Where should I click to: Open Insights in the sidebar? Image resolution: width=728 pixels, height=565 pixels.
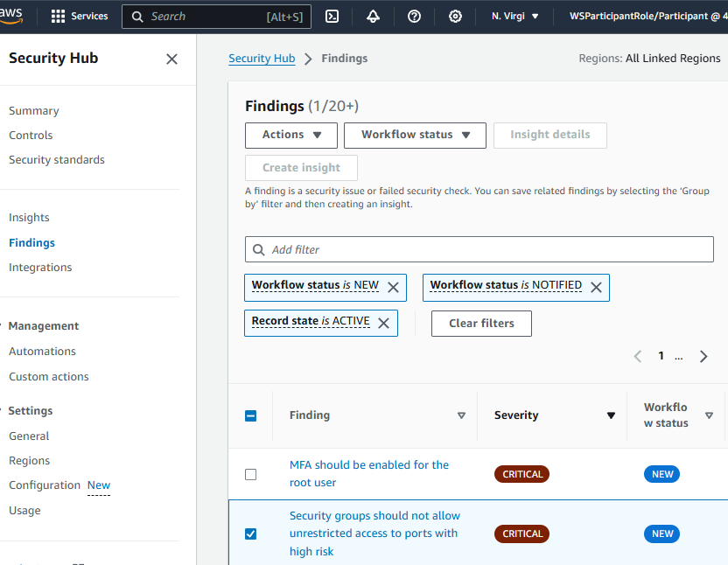(x=29, y=217)
